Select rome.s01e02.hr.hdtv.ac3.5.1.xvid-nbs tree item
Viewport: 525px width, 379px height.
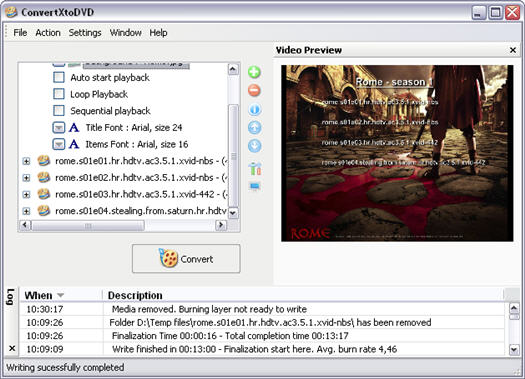[x=141, y=178]
